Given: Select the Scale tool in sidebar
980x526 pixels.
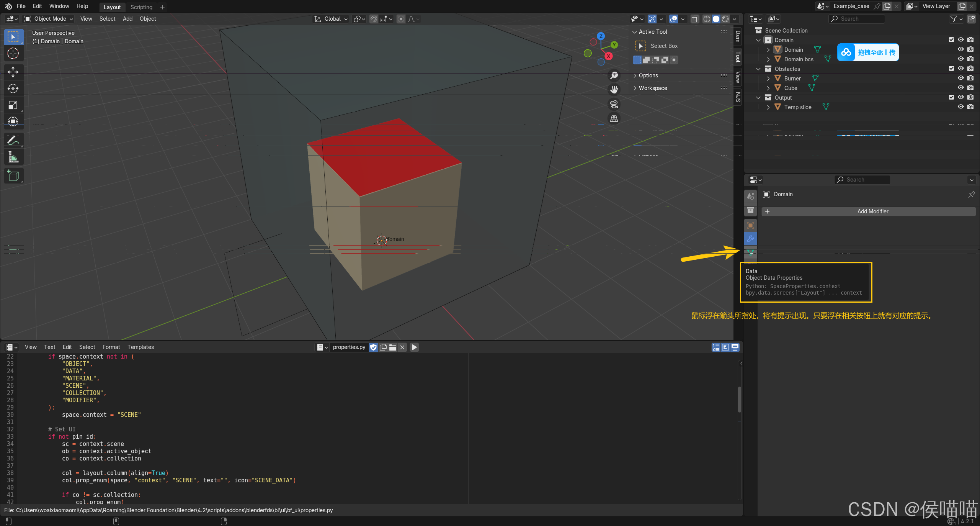Looking at the screenshot, I should coord(14,105).
